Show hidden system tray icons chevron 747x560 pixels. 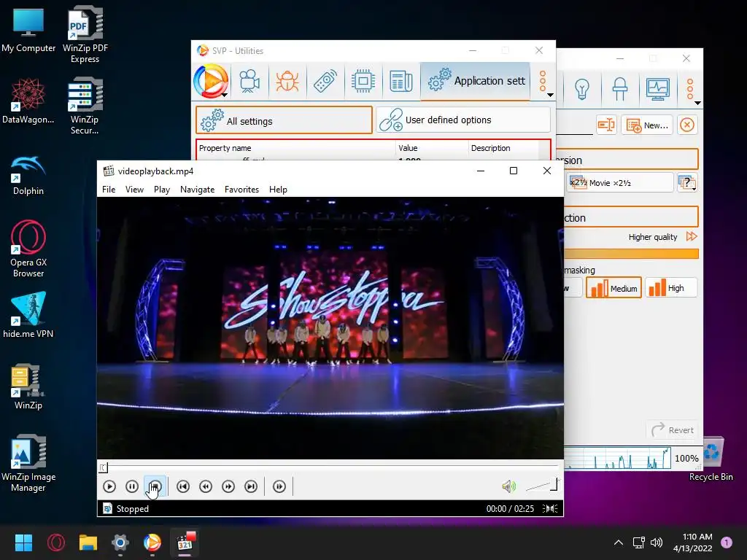[x=619, y=542]
